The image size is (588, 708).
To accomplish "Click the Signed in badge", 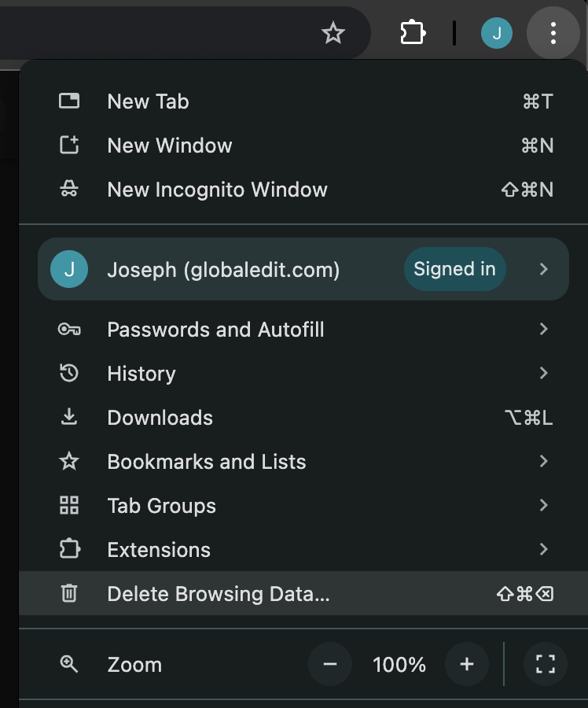I will (x=454, y=269).
